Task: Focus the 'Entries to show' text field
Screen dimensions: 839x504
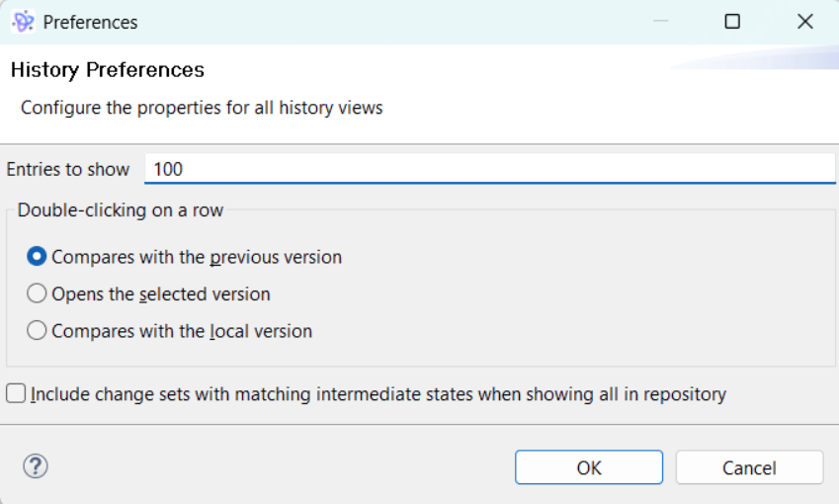Action: tap(489, 169)
